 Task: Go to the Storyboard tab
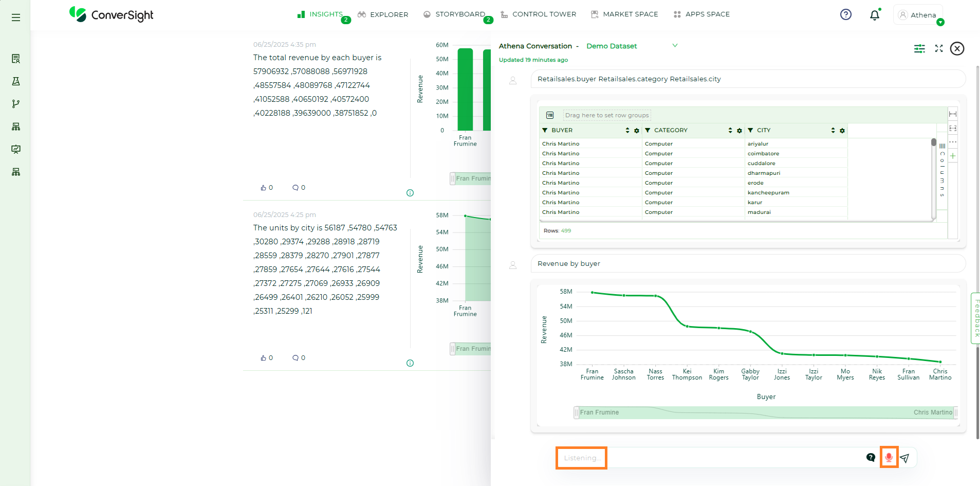(455, 14)
